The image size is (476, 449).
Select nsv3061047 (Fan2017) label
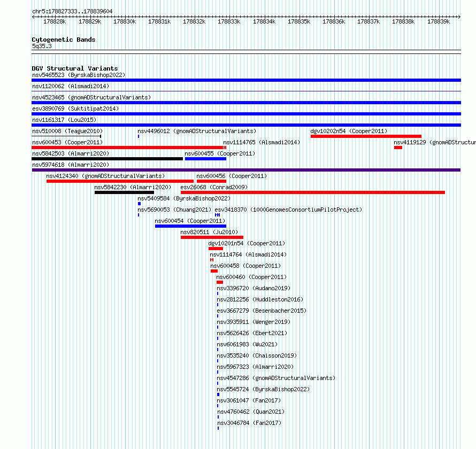click(249, 400)
